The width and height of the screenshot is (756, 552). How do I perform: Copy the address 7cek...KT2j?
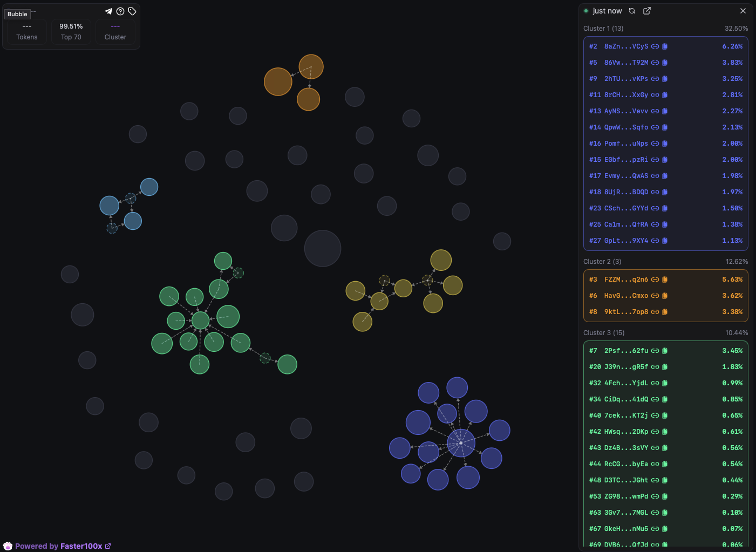(x=665, y=415)
